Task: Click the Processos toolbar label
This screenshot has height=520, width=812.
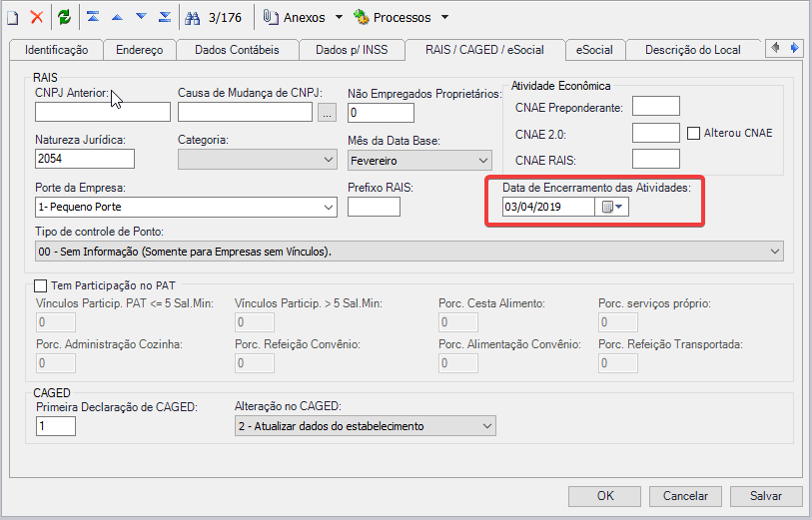Action: (402, 18)
